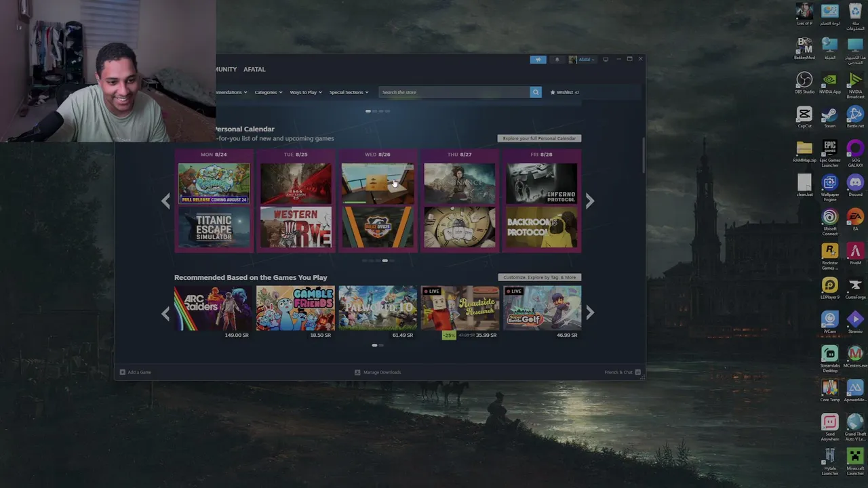Launch Rockstar Games Launcher shortcut

click(829, 257)
